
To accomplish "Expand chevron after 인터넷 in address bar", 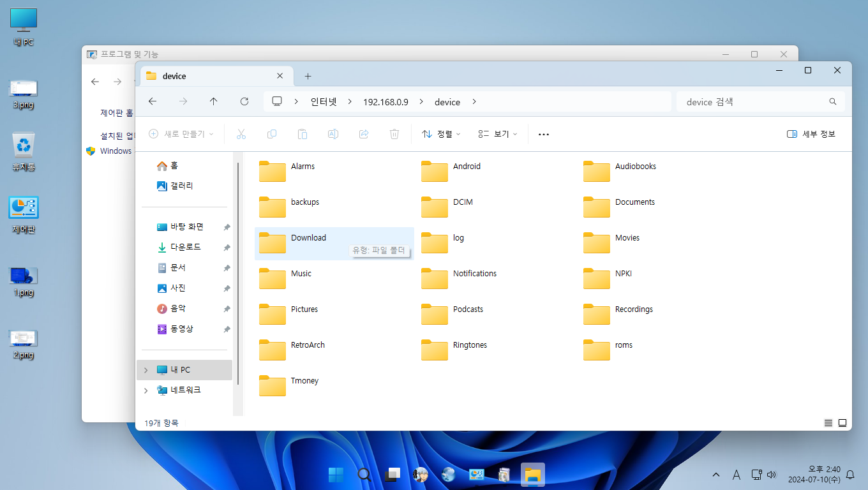I will 348,102.
